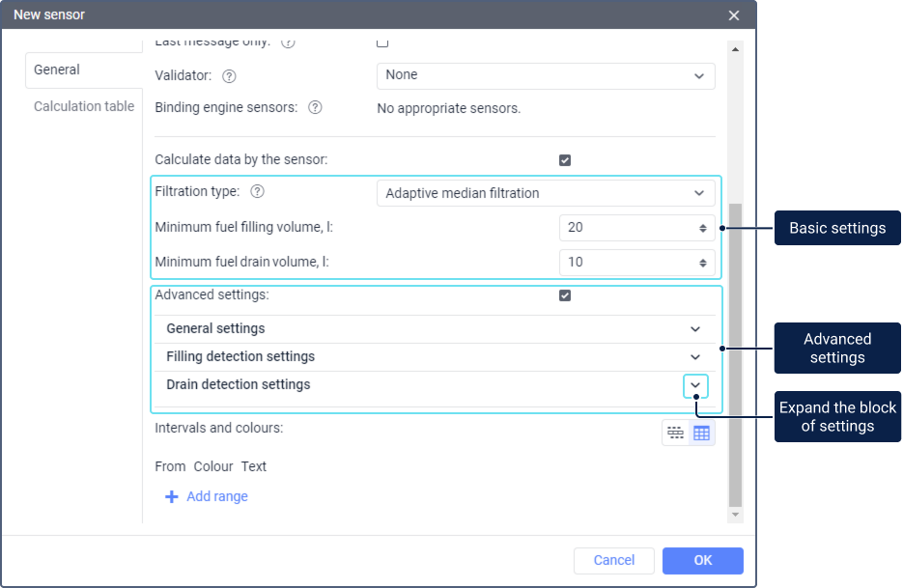903x588 pixels.
Task: Switch to the Calculation table tab
Action: pyautogui.click(x=84, y=106)
